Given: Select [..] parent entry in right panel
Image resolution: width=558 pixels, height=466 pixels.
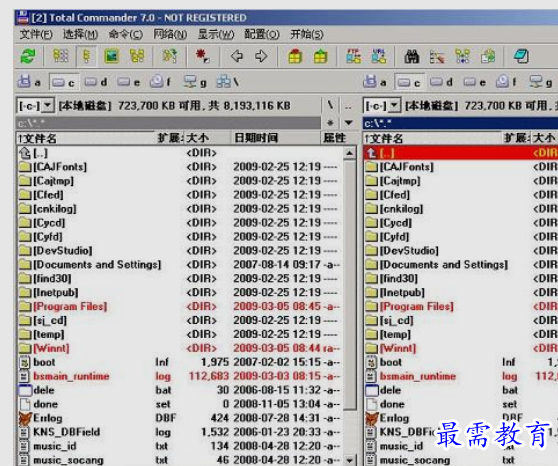Looking at the screenshot, I should click(461, 153).
